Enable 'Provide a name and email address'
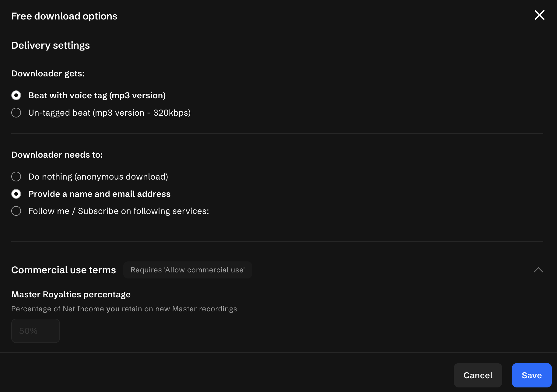Screen dimensions: 557x392 click(16, 194)
